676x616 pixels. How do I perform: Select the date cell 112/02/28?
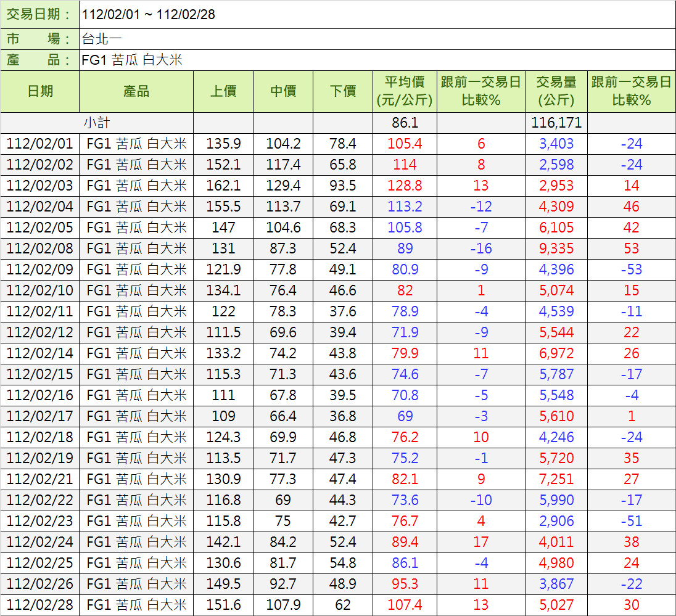click(x=40, y=605)
